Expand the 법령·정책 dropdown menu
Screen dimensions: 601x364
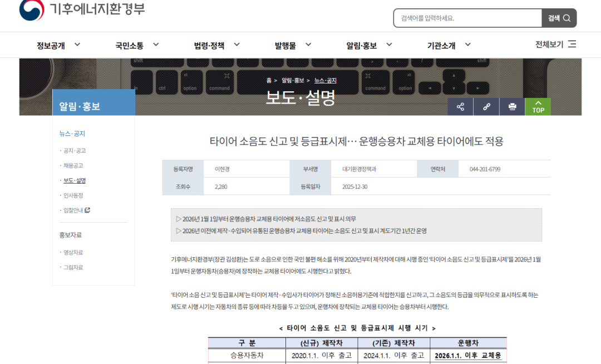click(216, 45)
